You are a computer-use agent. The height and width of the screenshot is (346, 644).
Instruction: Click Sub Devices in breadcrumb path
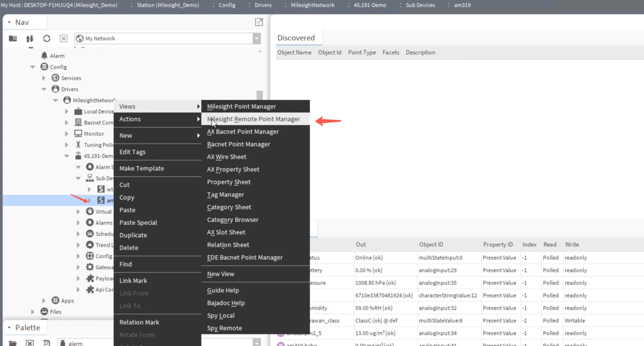[x=420, y=5]
